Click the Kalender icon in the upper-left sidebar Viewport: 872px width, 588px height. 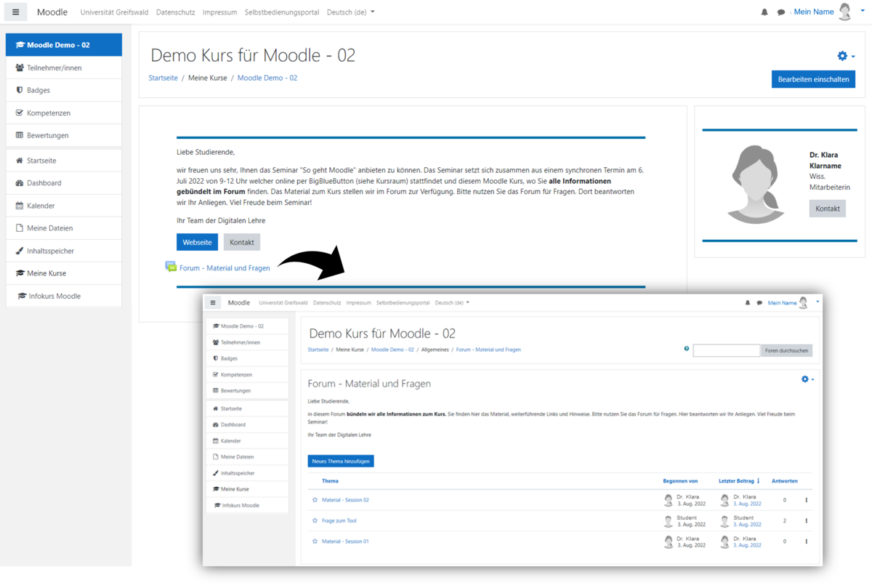(x=20, y=206)
